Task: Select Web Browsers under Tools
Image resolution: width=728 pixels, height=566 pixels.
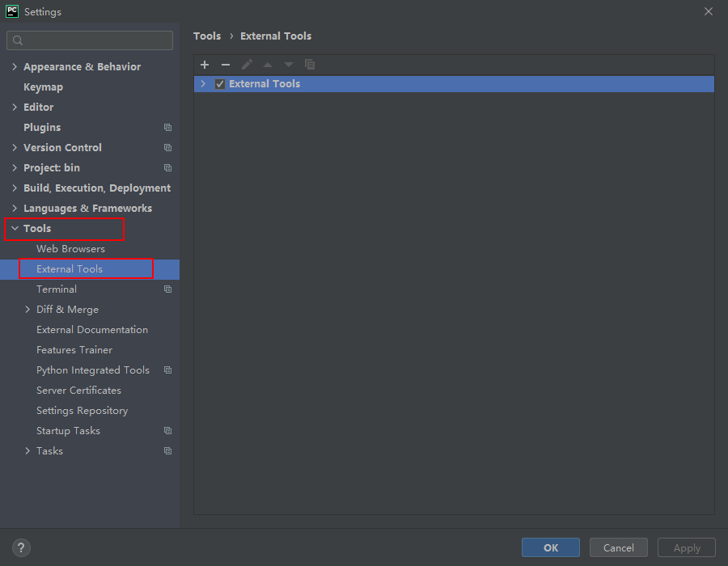Action: click(70, 249)
